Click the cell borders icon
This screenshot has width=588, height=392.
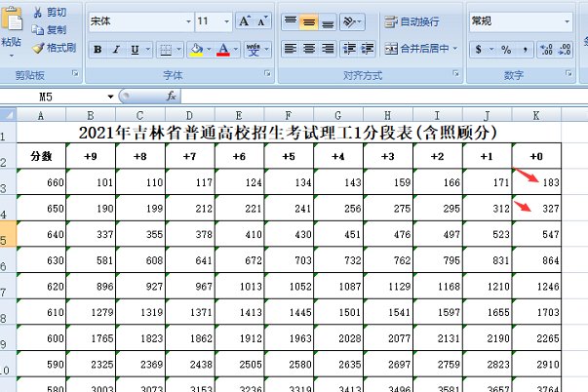(x=166, y=49)
